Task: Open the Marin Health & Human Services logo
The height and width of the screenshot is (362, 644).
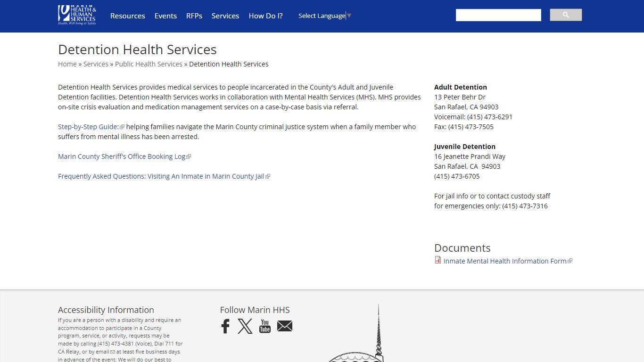Action: point(77,15)
